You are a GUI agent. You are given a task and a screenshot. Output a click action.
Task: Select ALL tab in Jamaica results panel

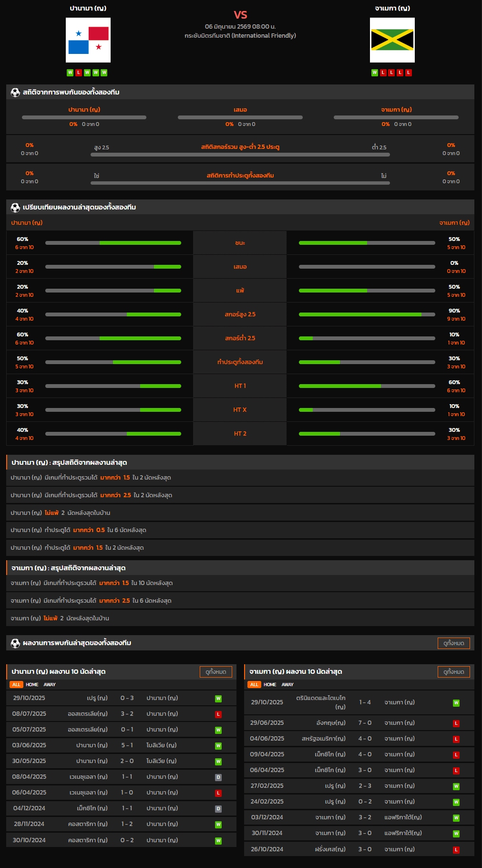point(254,685)
